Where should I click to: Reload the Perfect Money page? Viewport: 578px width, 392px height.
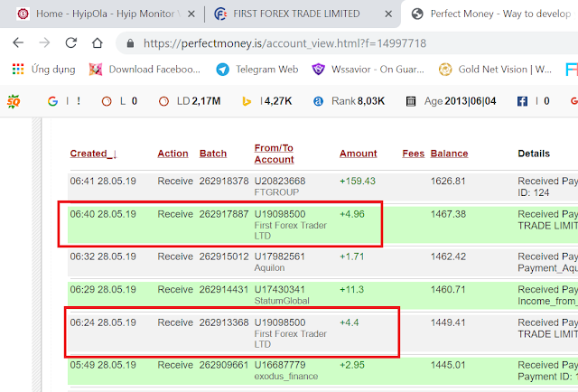pos(70,43)
